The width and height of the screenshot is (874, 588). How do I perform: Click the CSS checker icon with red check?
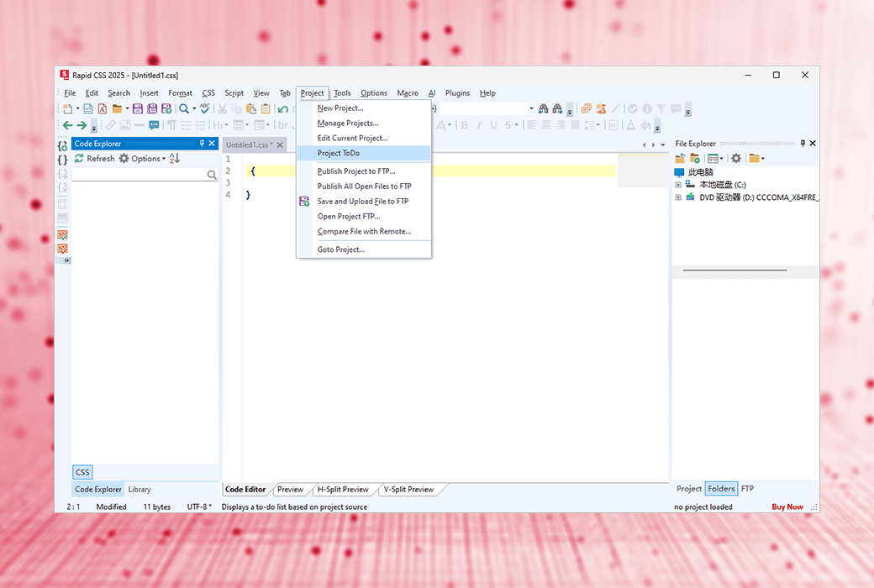click(x=63, y=249)
